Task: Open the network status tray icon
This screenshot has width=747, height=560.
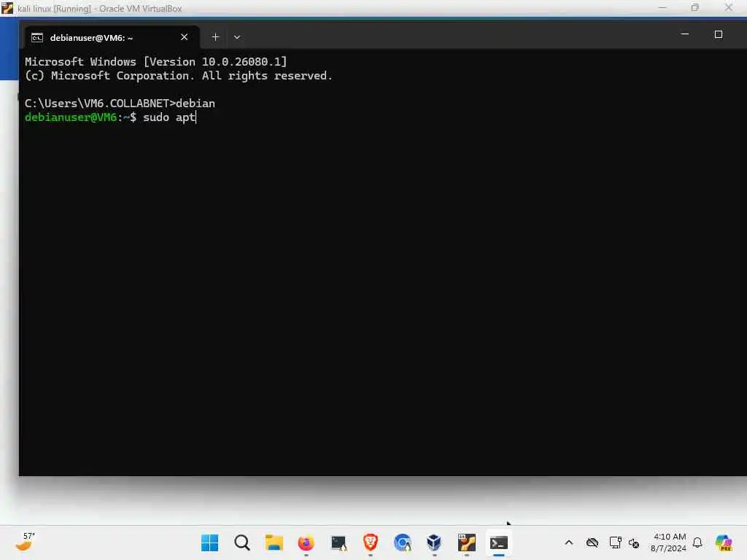Action: tap(615, 542)
